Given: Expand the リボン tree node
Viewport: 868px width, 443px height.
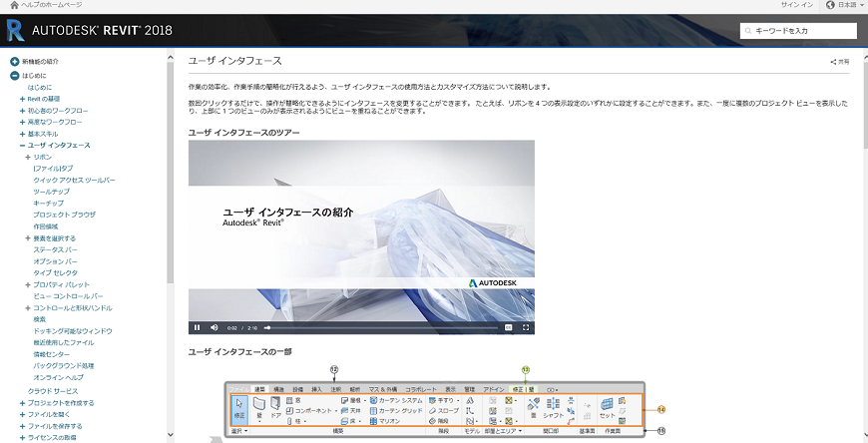Looking at the screenshot, I should coord(28,158).
